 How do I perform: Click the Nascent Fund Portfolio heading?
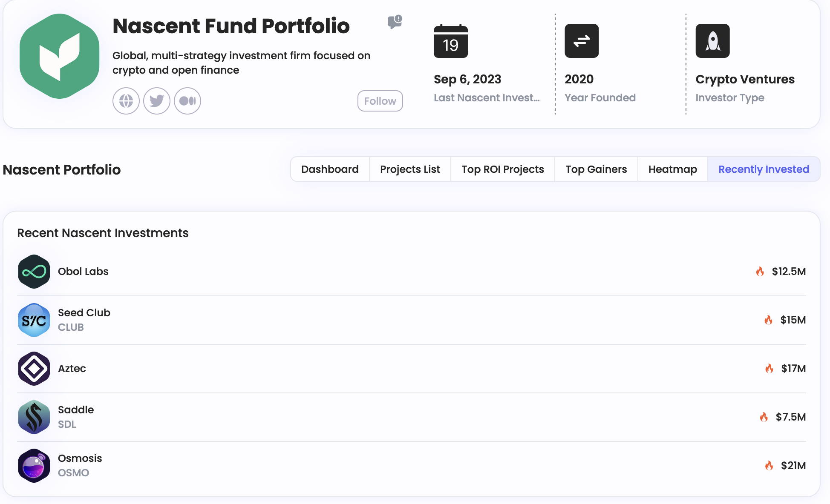(x=231, y=26)
